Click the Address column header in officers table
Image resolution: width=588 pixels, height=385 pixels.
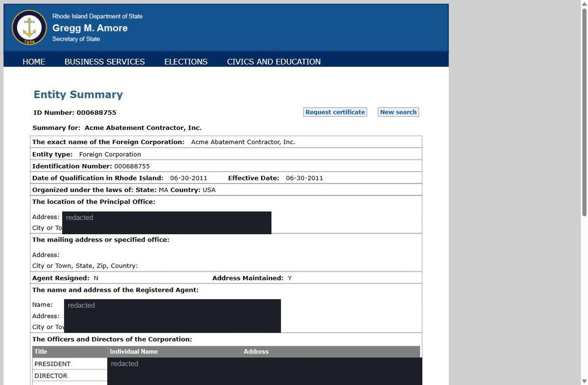pos(256,352)
